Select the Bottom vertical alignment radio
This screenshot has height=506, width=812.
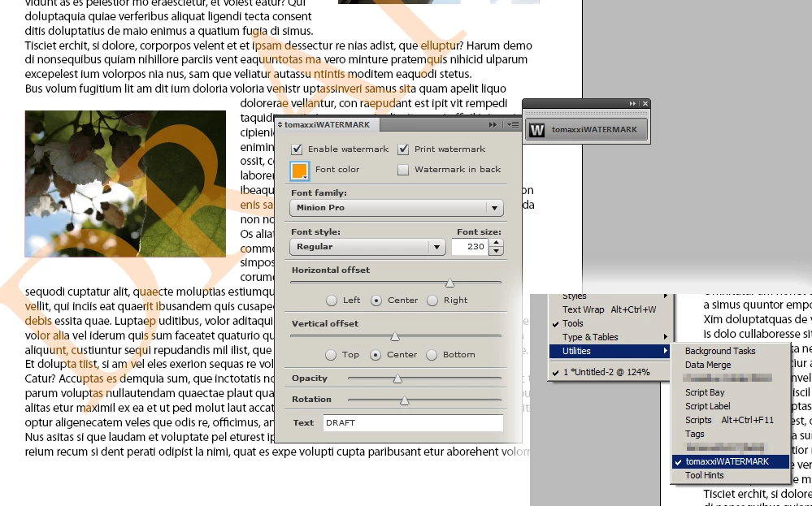[432, 355]
